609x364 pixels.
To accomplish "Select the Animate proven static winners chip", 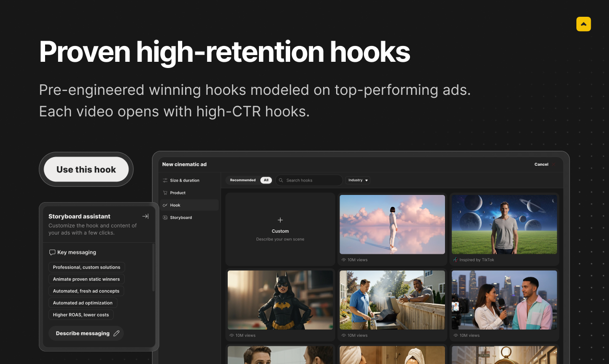I will (x=86, y=279).
